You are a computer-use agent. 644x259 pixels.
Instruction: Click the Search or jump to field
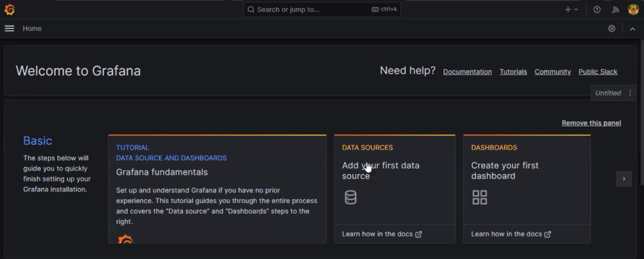click(x=322, y=9)
